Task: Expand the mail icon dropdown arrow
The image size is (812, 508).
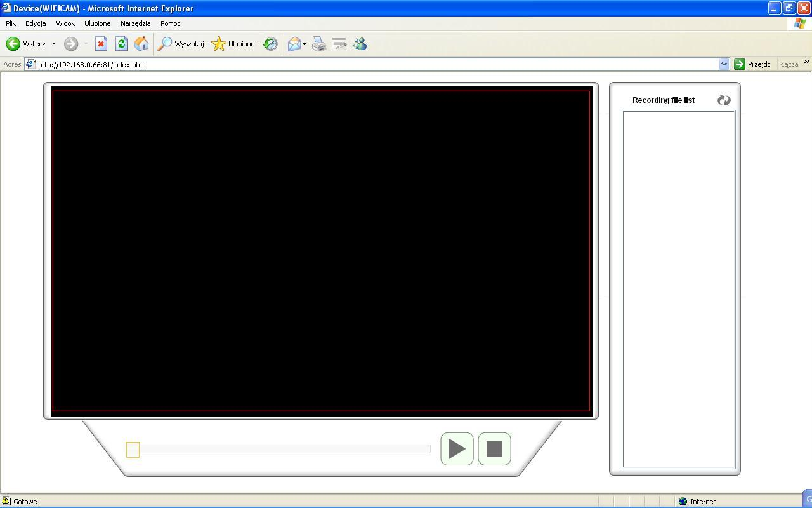Action: [304, 44]
